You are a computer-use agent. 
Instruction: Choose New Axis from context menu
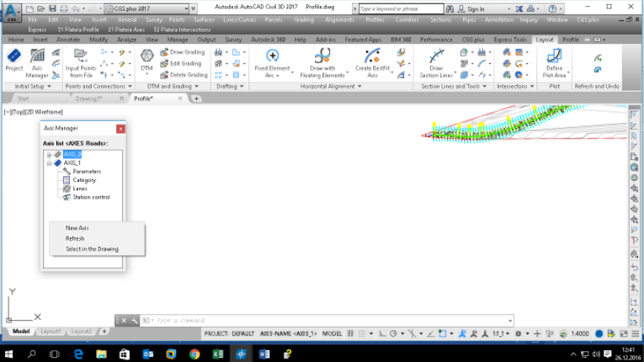coord(77,228)
